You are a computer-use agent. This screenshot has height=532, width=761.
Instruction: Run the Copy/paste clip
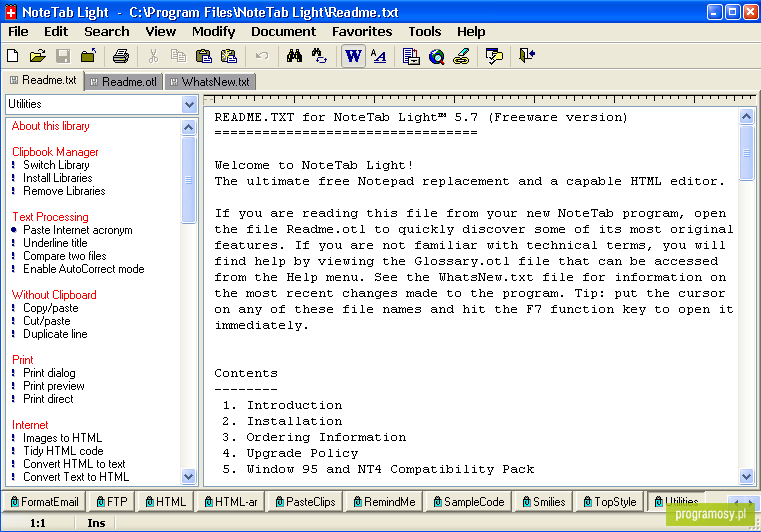point(50,308)
